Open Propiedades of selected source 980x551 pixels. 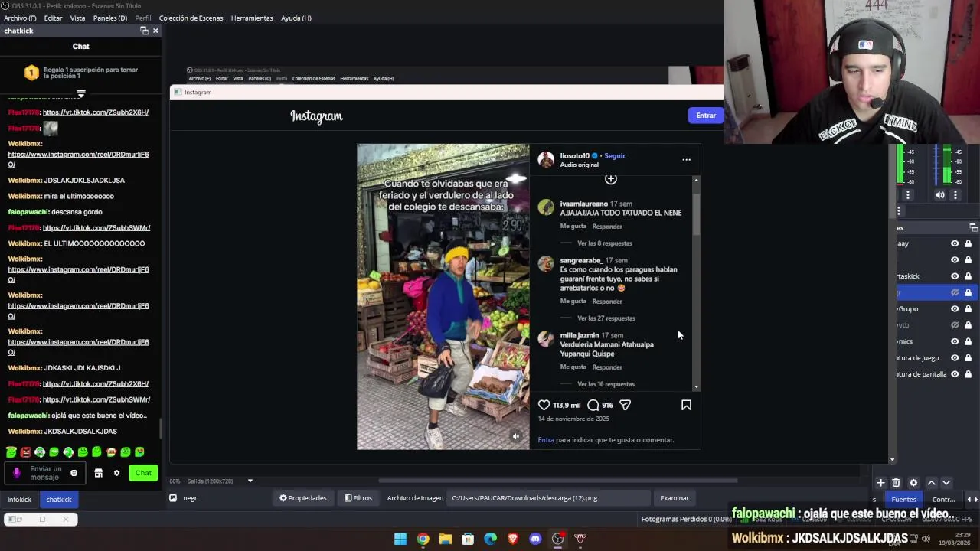coord(303,498)
